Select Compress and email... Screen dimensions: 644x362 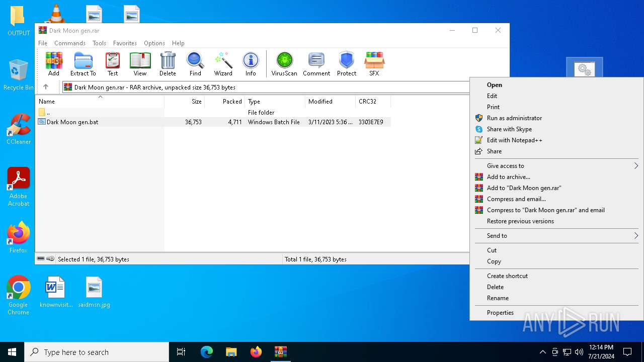[556, 199]
